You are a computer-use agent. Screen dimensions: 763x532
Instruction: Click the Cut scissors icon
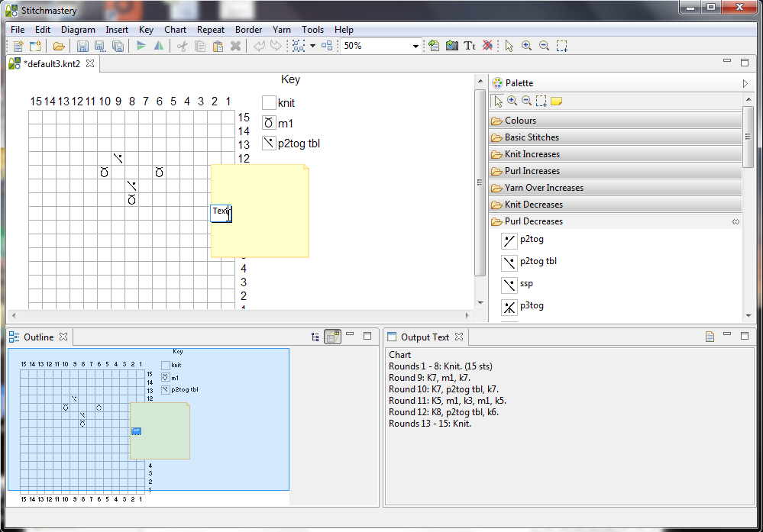(182, 46)
